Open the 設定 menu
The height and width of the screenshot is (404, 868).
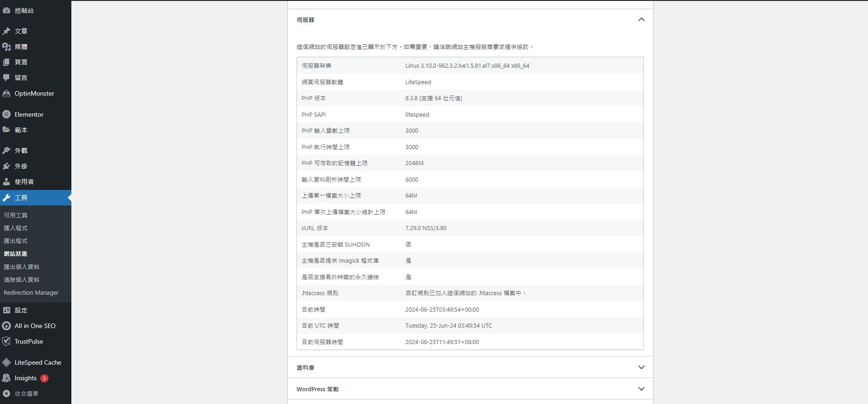tap(21, 310)
